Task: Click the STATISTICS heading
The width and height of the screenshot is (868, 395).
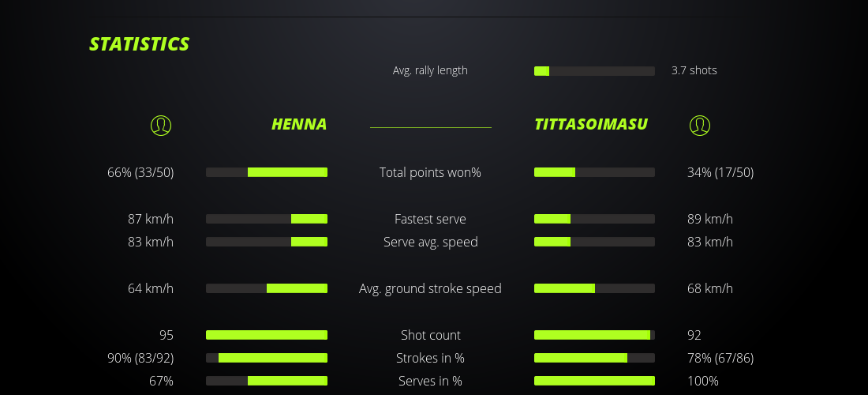Action: (x=140, y=44)
